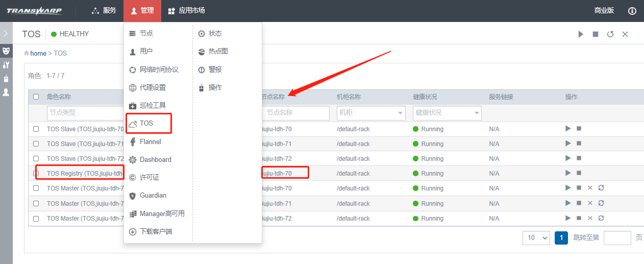This screenshot has width=644, height=264.
Task: Check the TOS Master jiujiu-tdh-71 row checkbox
Action: (36, 204)
